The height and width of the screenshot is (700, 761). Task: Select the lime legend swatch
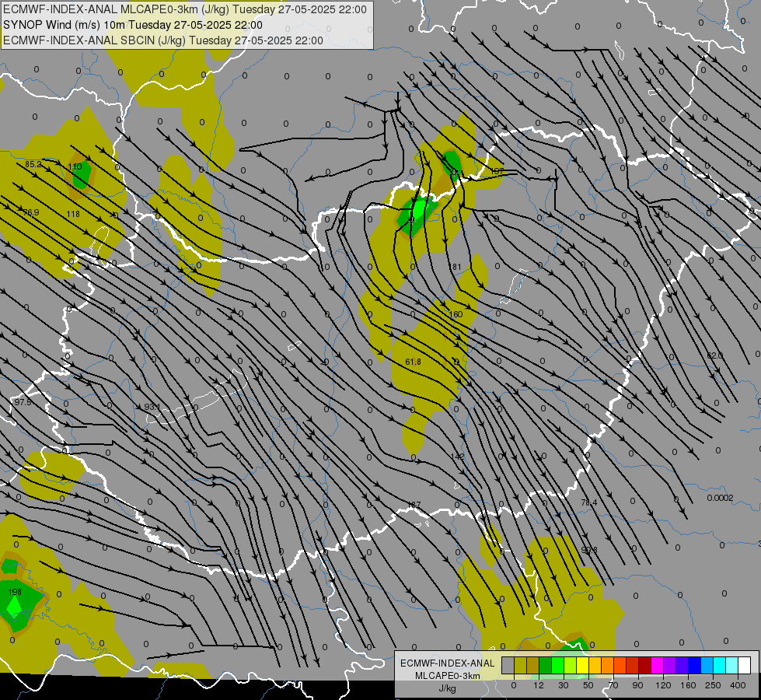click(571, 665)
